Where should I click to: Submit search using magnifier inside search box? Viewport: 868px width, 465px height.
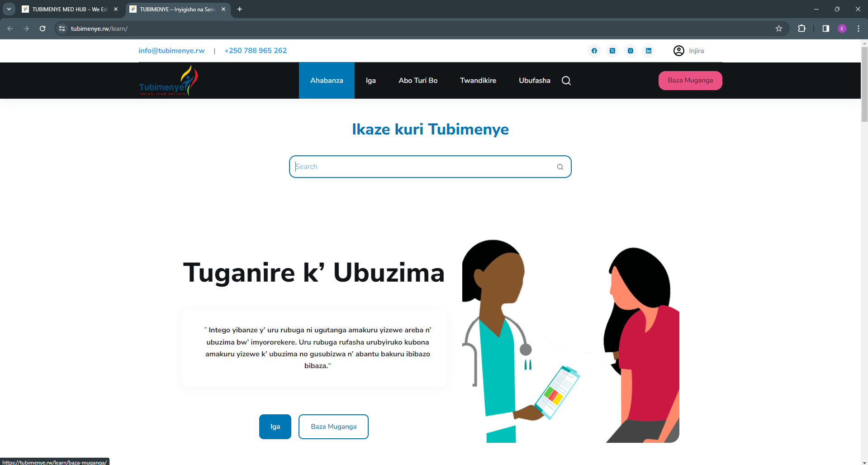[x=560, y=167]
